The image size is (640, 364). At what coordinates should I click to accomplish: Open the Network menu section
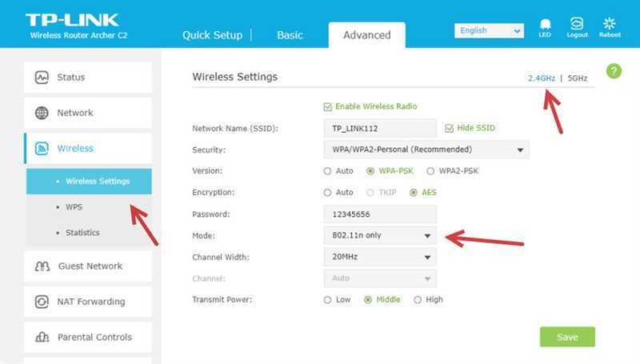[88, 113]
